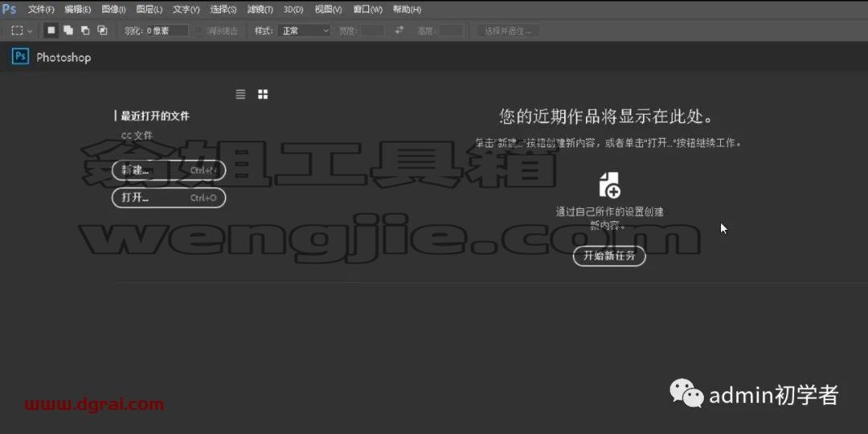Open the 3D(D) menu
Image resolution: width=868 pixels, height=434 pixels.
[293, 10]
